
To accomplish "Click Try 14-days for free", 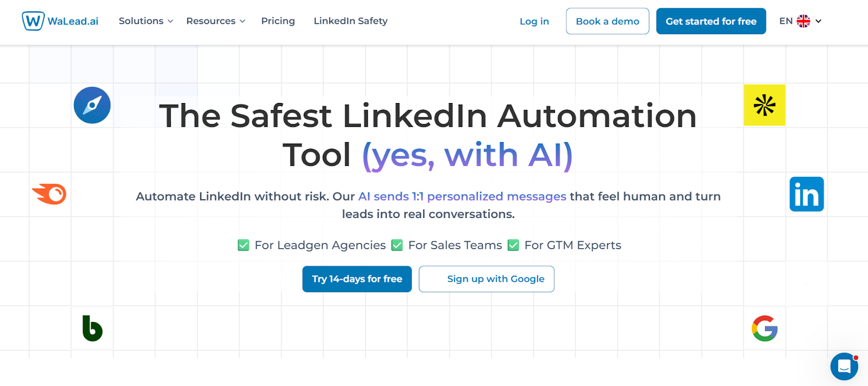I will tap(356, 279).
